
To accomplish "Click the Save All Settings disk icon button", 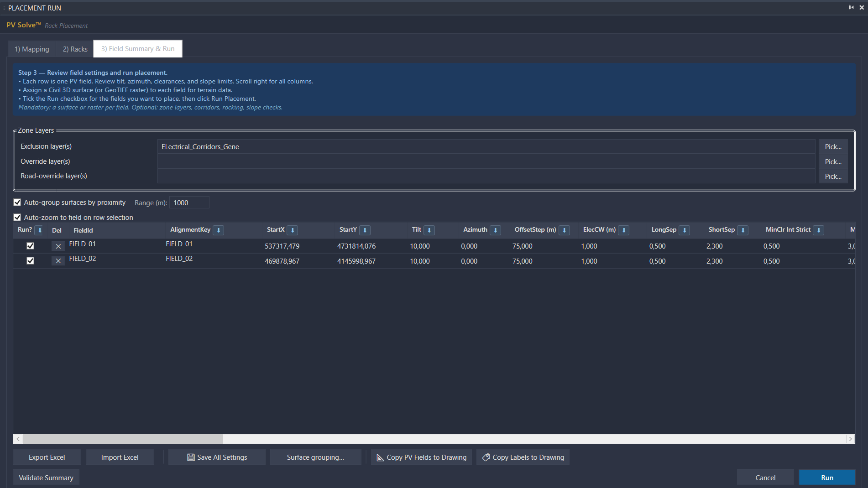I will pos(217,457).
